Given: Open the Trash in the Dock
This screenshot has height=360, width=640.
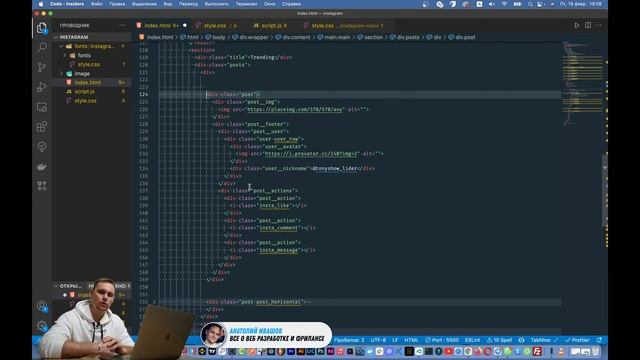Looking at the screenshot, I should click(596, 351).
